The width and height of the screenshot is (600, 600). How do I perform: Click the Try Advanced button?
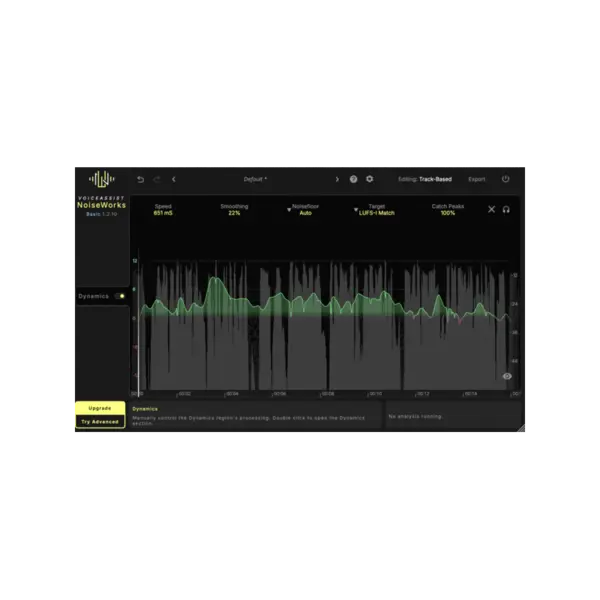tap(100, 422)
